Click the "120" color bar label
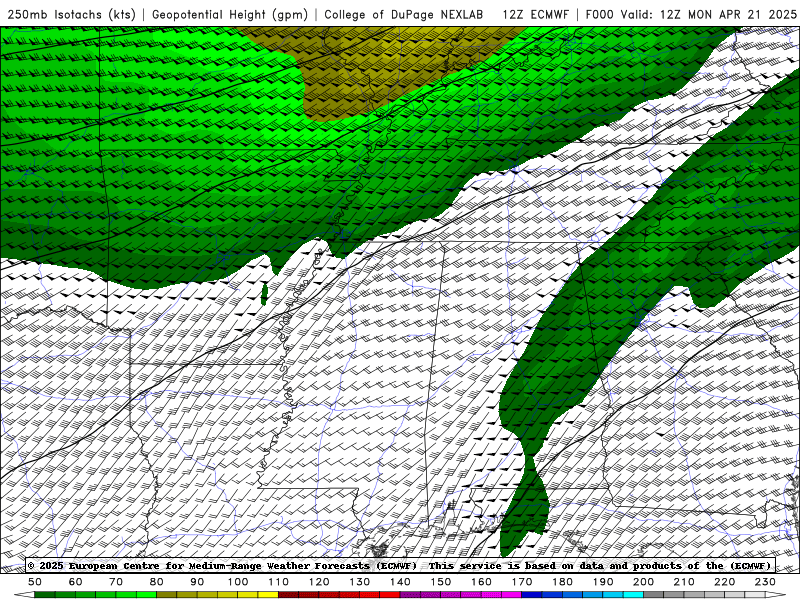The image size is (800, 600). point(319,582)
